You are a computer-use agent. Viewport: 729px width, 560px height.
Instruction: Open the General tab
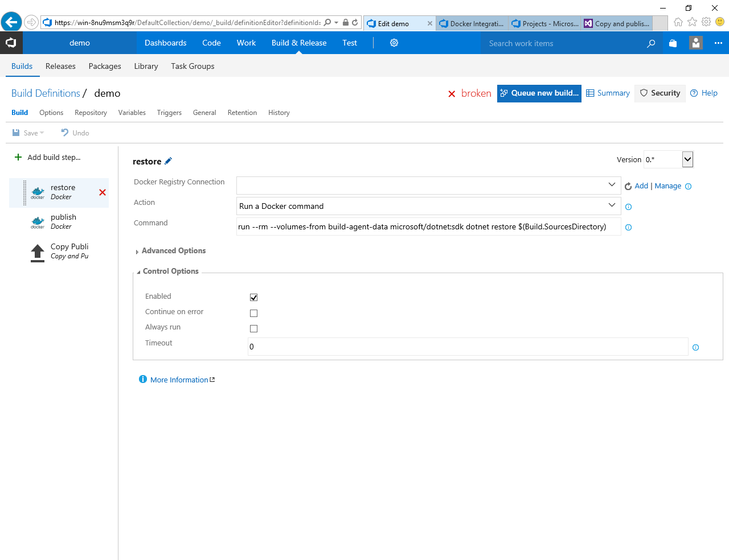pyautogui.click(x=204, y=113)
